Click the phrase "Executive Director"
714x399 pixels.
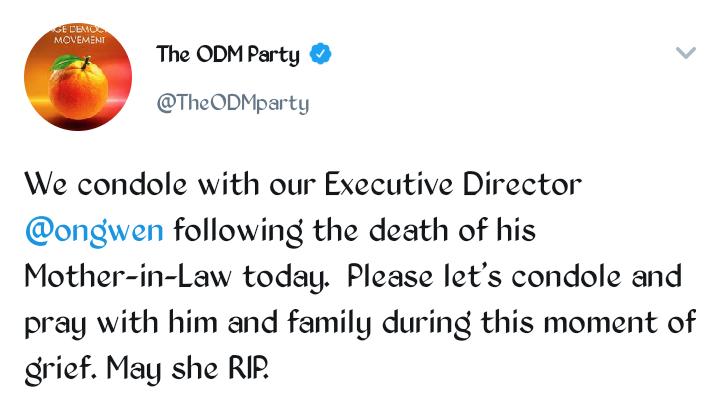[x=453, y=184]
